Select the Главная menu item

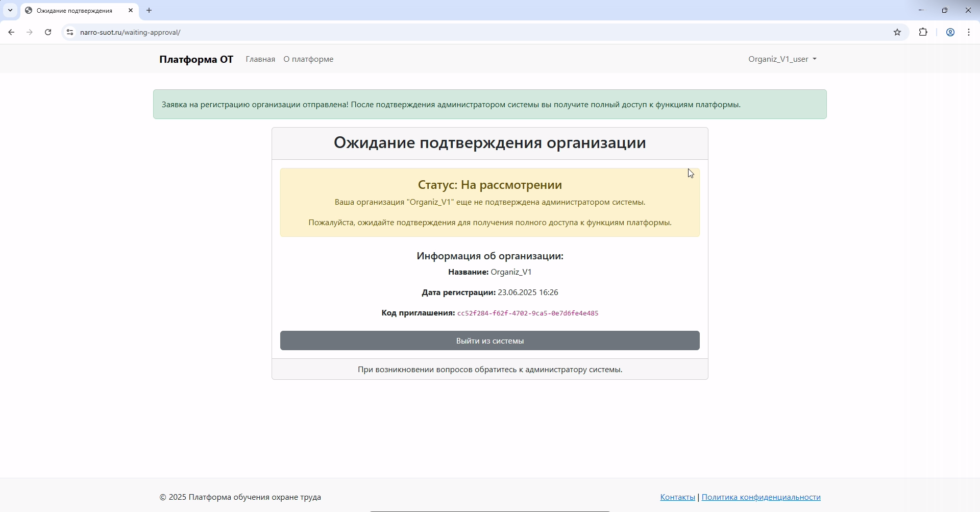(x=260, y=59)
